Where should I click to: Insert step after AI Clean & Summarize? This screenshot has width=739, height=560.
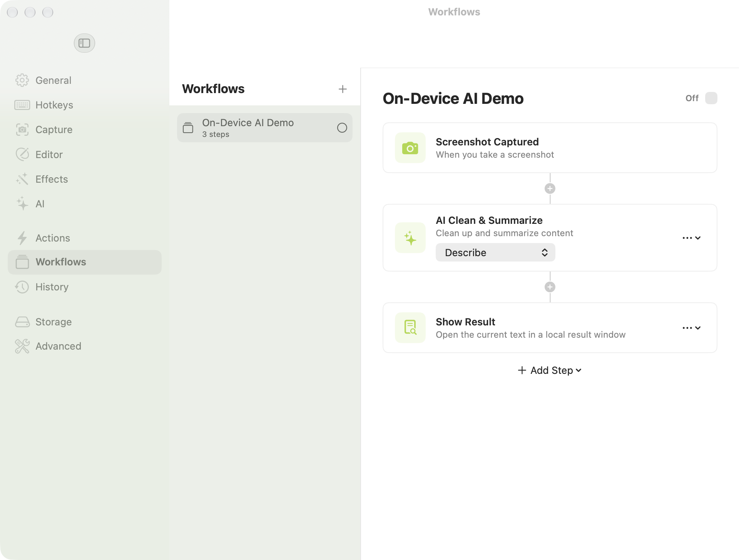550,287
